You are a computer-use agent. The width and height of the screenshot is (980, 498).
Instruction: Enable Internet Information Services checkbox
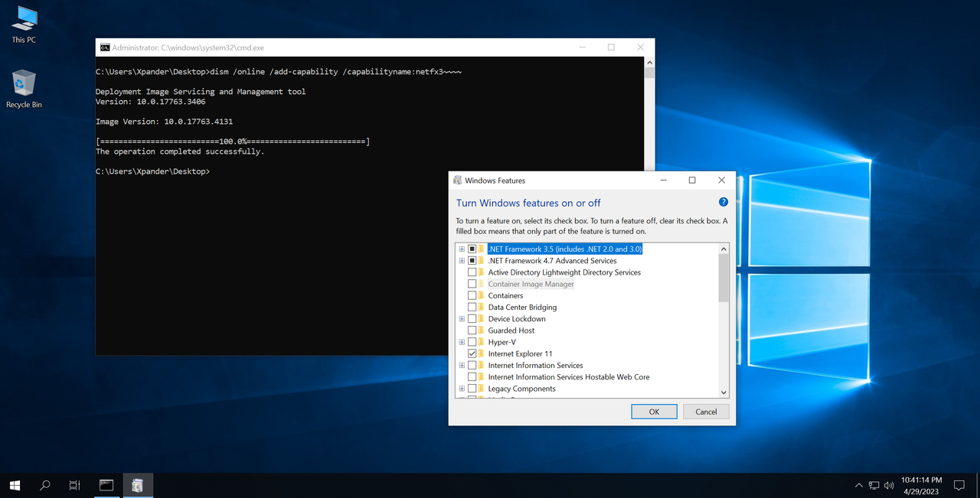click(x=472, y=366)
